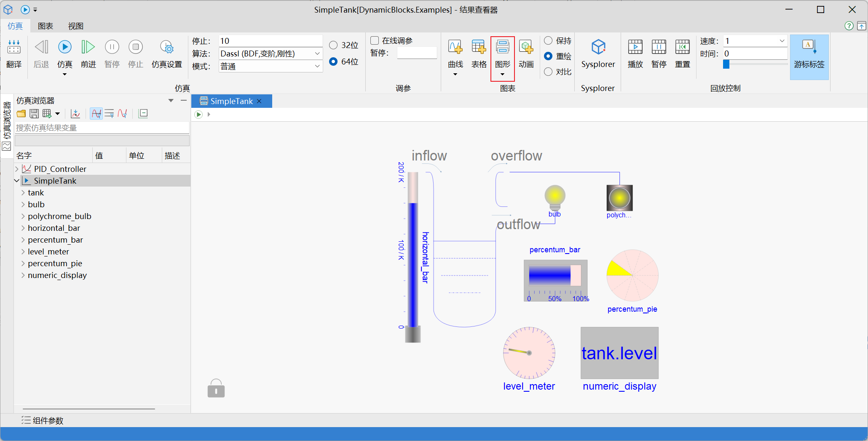Start simulation with the 仿真 play icon

pyautogui.click(x=64, y=48)
